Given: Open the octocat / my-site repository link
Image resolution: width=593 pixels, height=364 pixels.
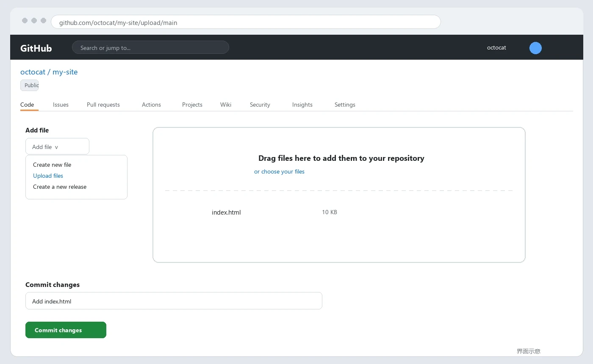Looking at the screenshot, I should (49, 72).
